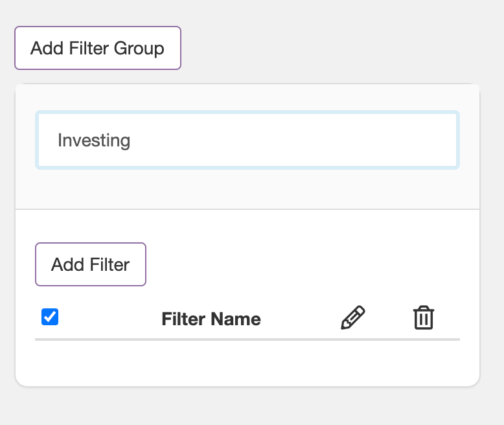Create a new filter group

[98, 48]
